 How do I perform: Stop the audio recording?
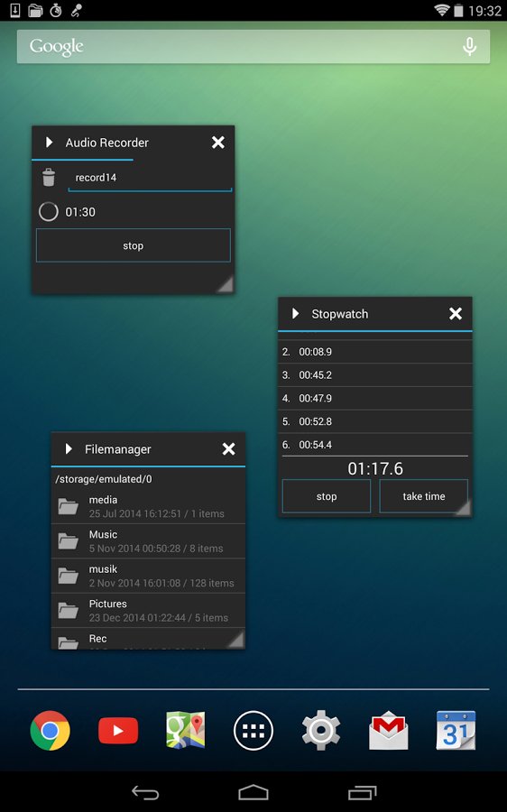coord(134,245)
